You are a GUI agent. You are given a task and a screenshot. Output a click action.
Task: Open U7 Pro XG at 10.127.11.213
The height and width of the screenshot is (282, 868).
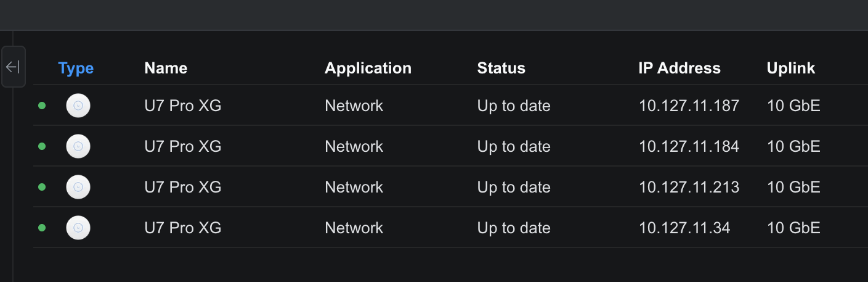(x=183, y=187)
